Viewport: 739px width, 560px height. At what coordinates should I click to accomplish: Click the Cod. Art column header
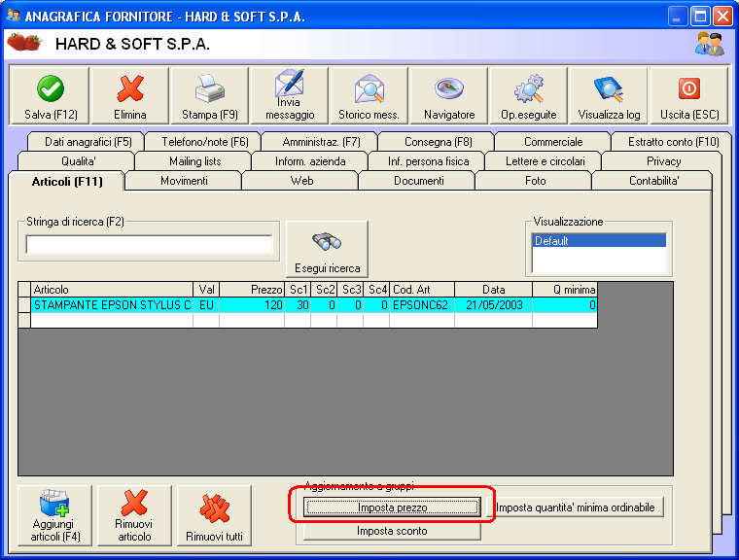click(422, 290)
